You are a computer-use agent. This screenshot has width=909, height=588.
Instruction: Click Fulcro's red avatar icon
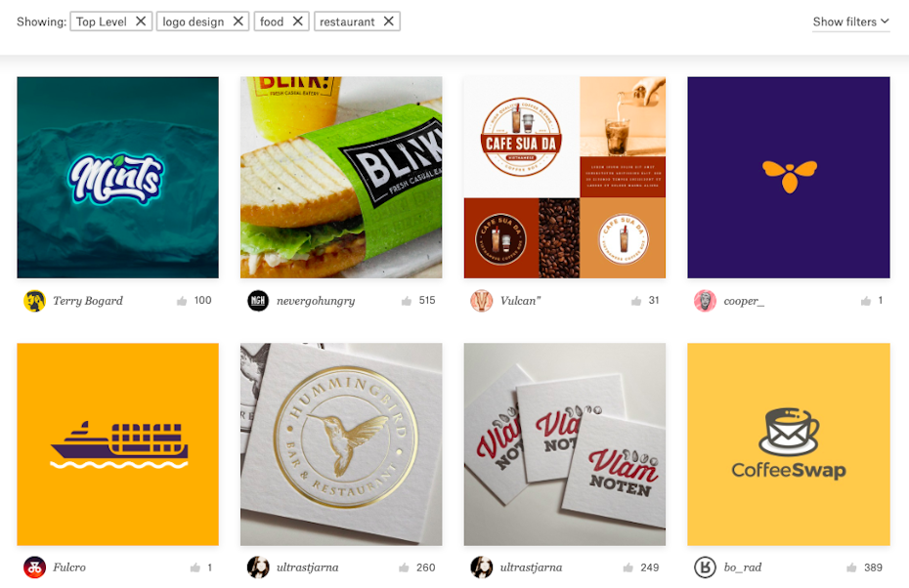[34, 567]
